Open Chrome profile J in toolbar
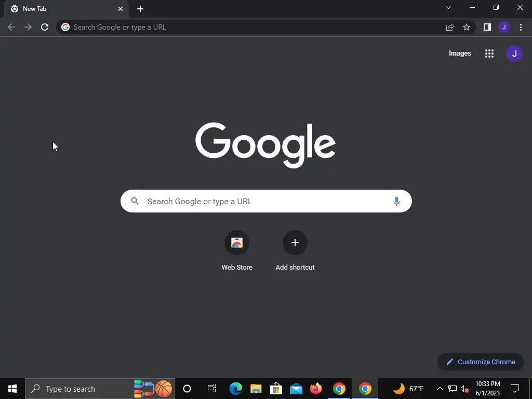The image size is (532, 399). point(504,27)
